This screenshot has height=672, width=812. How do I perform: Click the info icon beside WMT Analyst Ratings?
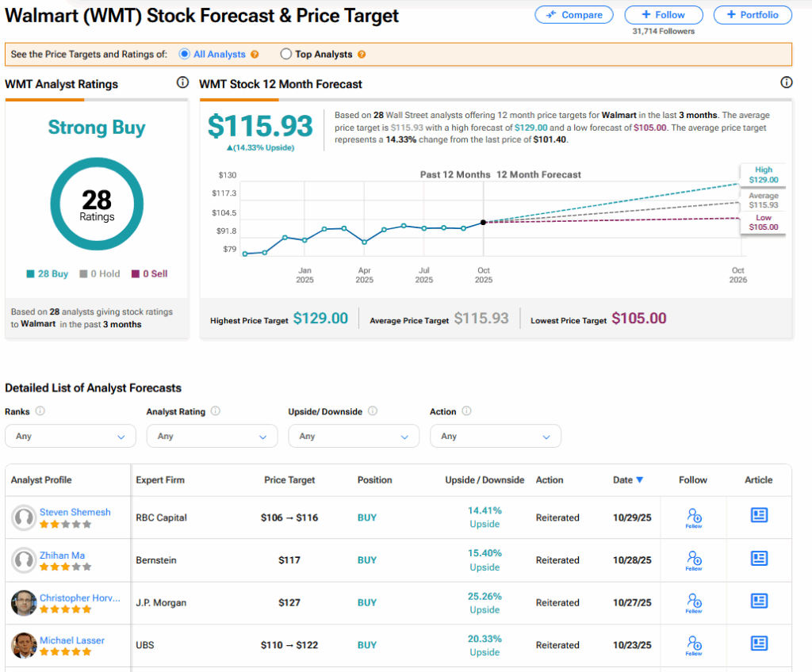[182, 82]
